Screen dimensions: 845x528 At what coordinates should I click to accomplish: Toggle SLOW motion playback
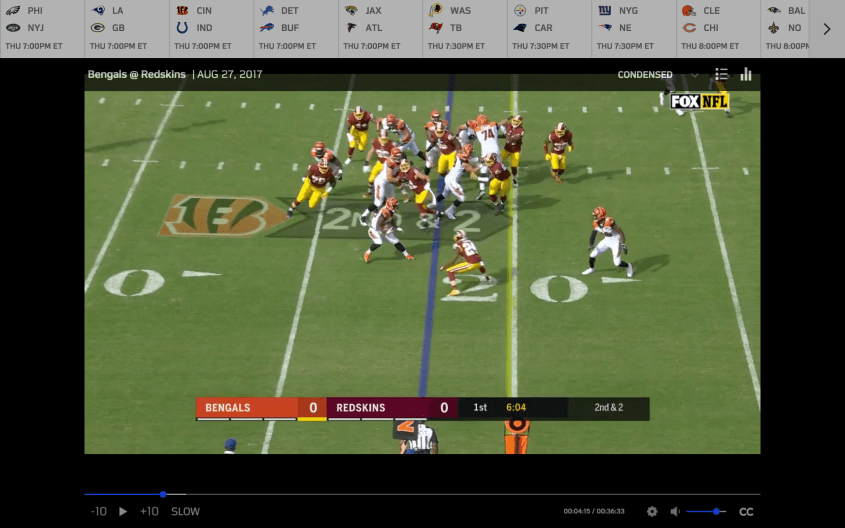(x=185, y=511)
